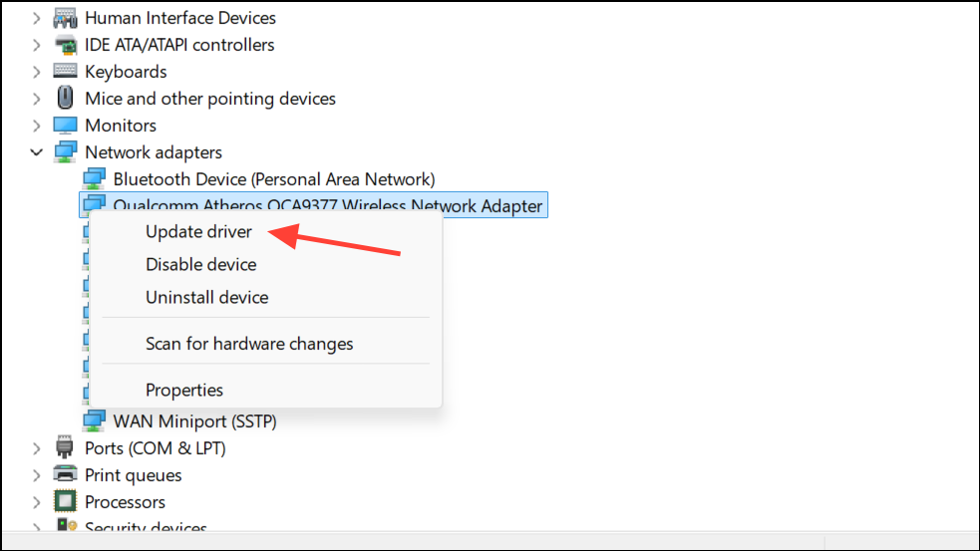Expand the Keyboards category
Image resolution: width=980 pixels, height=551 pixels.
coord(37,72)
